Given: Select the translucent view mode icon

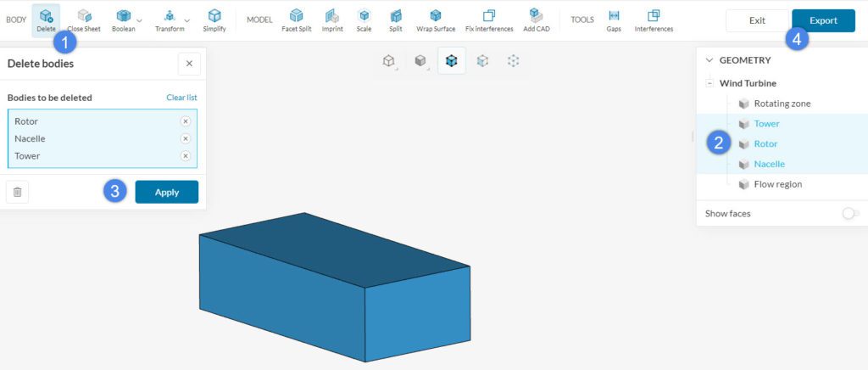Looking at the screenshot, I should point(482,61).
